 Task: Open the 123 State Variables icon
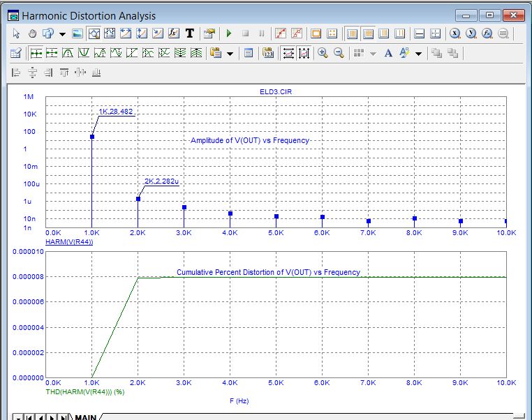click(x=268, y=53)
